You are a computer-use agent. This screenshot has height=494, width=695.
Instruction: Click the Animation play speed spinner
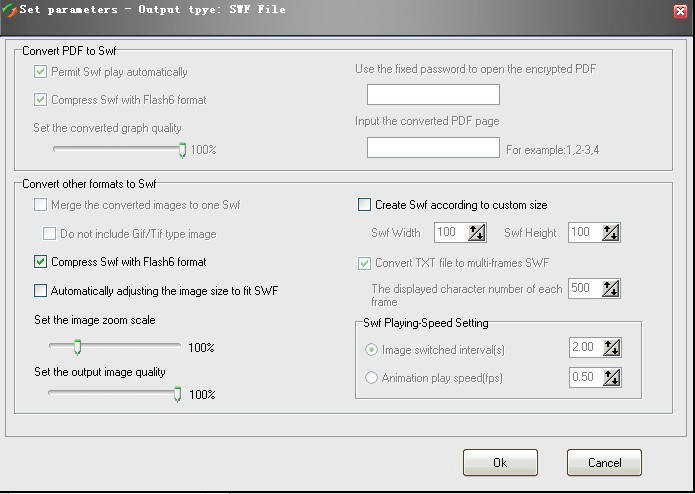[612, 377]
